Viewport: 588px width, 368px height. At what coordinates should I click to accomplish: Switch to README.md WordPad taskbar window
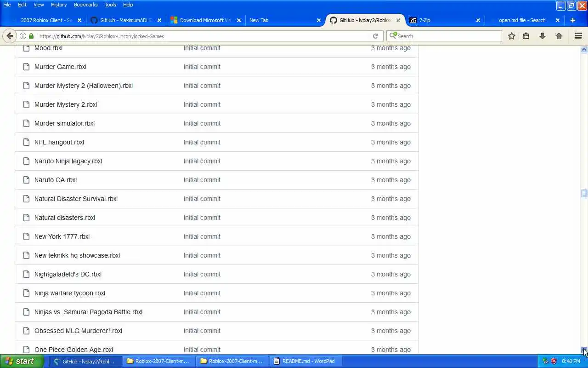click(x=306, y=361)
